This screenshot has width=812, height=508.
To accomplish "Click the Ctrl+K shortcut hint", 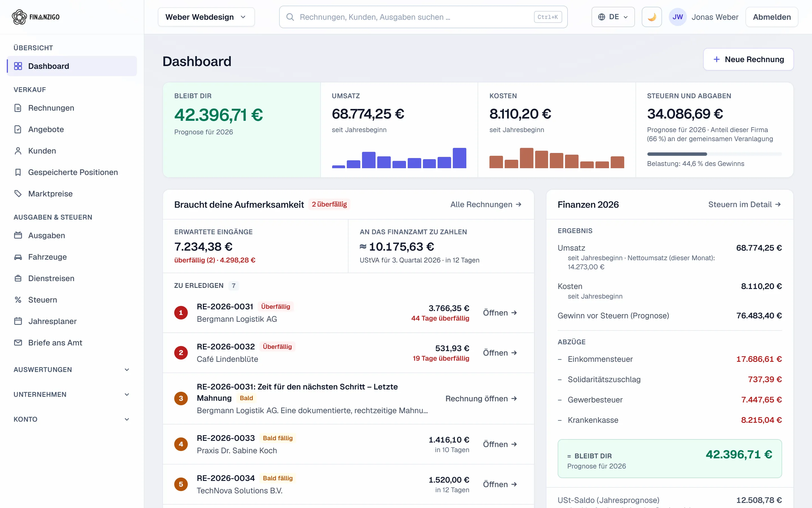I will pyautogui.click(x=548, y=17).
